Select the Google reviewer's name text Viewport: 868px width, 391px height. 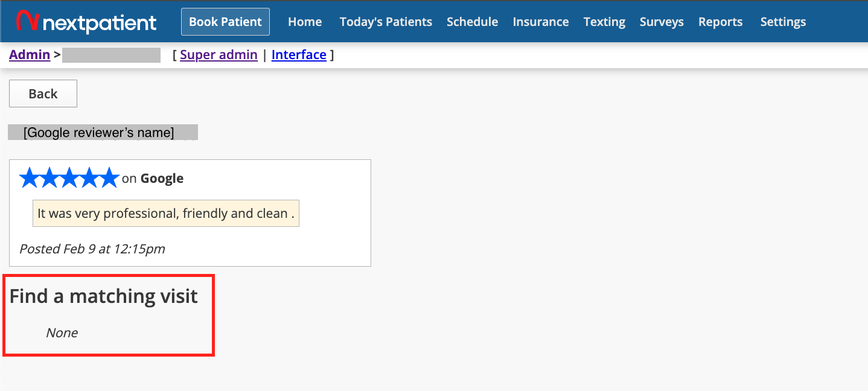click(x=98, y=133)
